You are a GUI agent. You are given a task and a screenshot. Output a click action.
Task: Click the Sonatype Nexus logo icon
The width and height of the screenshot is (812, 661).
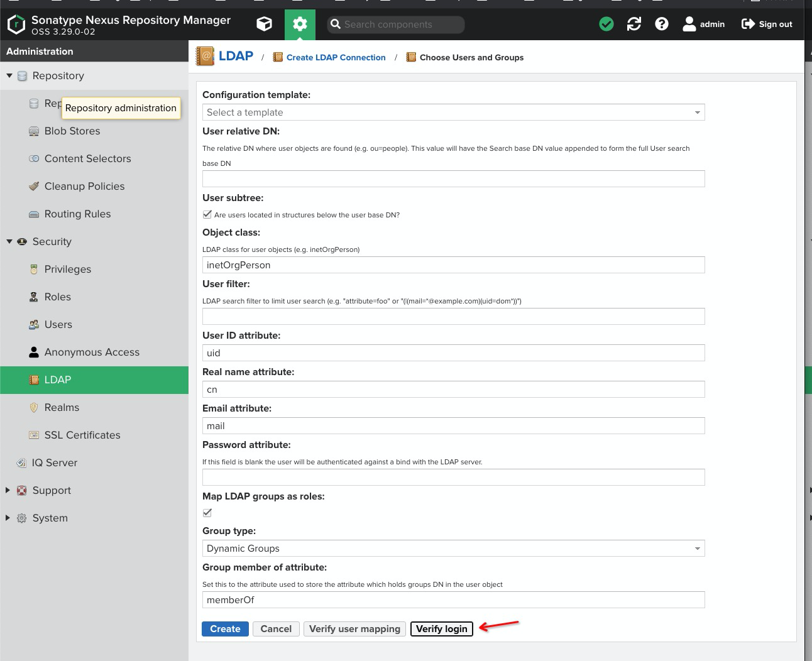16,25
